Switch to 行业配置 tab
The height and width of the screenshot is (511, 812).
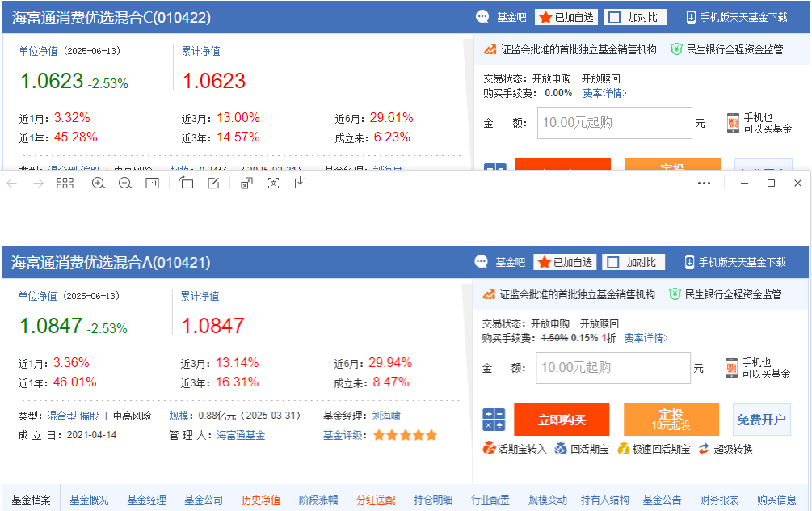coord(490,500)
